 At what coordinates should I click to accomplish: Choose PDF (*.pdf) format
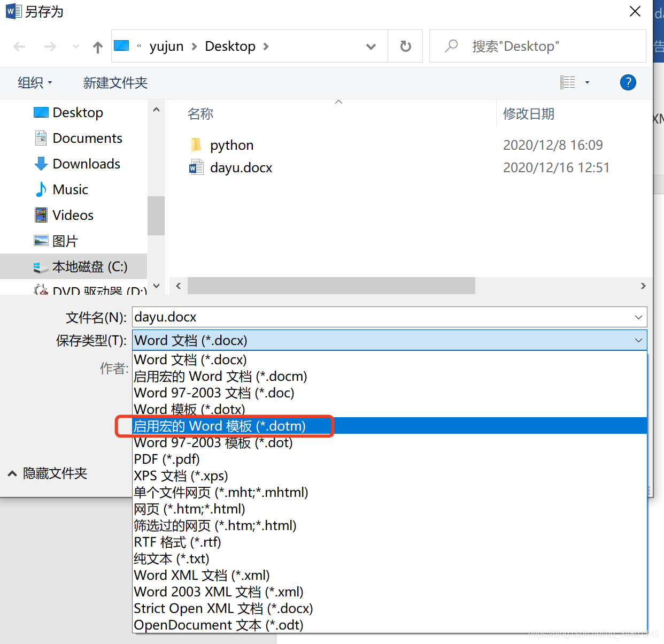click(390, 459)
